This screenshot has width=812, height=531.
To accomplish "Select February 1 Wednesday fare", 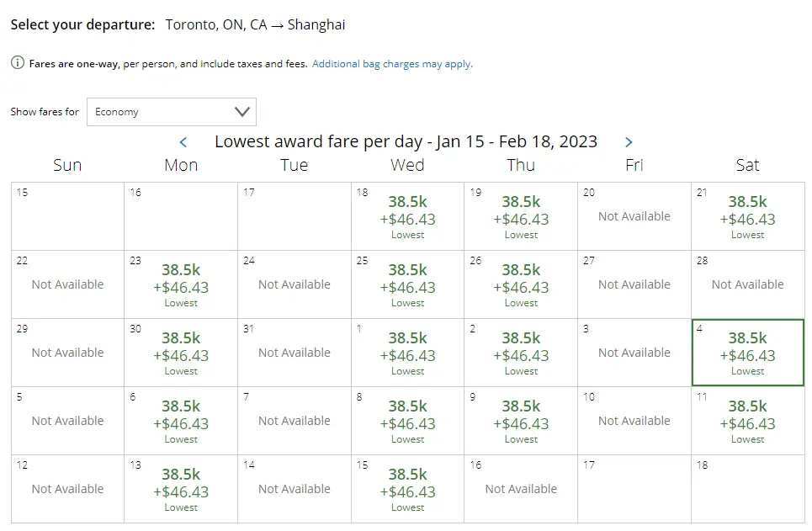I will pyautogui.click(x=407, y=353).
